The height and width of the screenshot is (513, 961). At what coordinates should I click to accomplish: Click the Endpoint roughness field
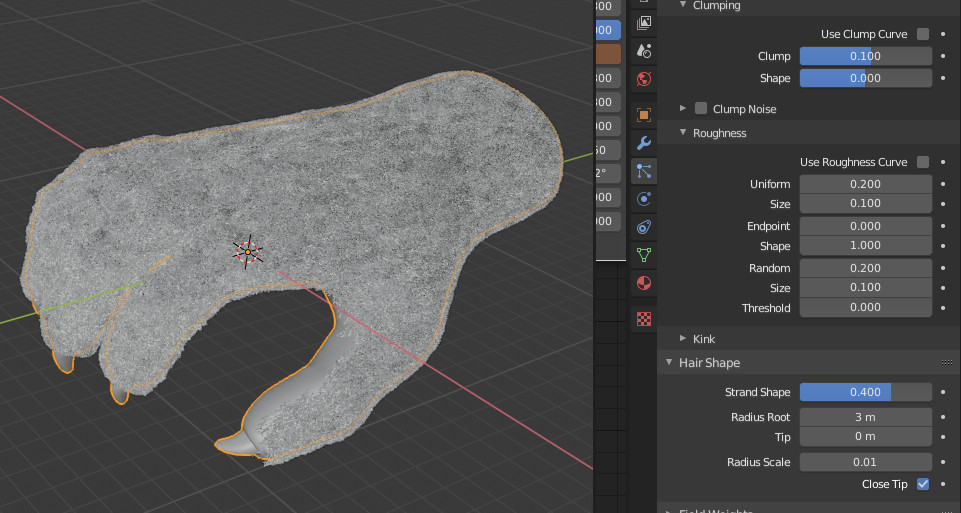click(865, 226)
